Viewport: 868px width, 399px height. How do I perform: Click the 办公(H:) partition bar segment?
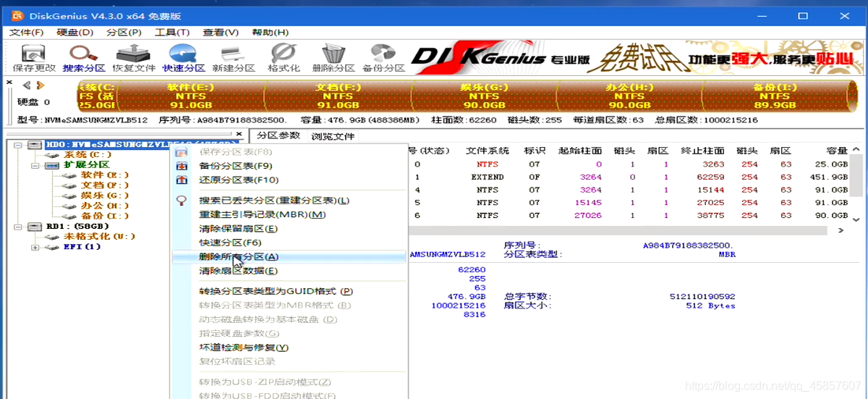pos(629,96)
